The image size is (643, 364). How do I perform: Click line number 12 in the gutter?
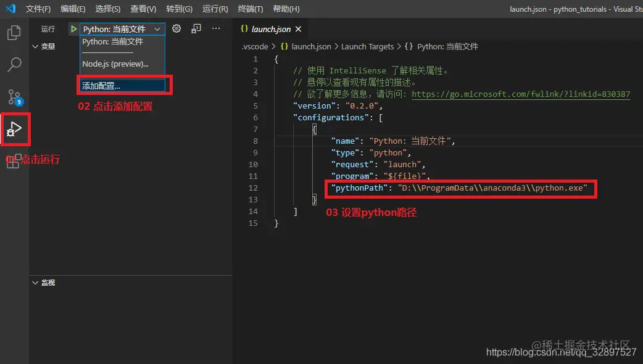coord(253,188)
